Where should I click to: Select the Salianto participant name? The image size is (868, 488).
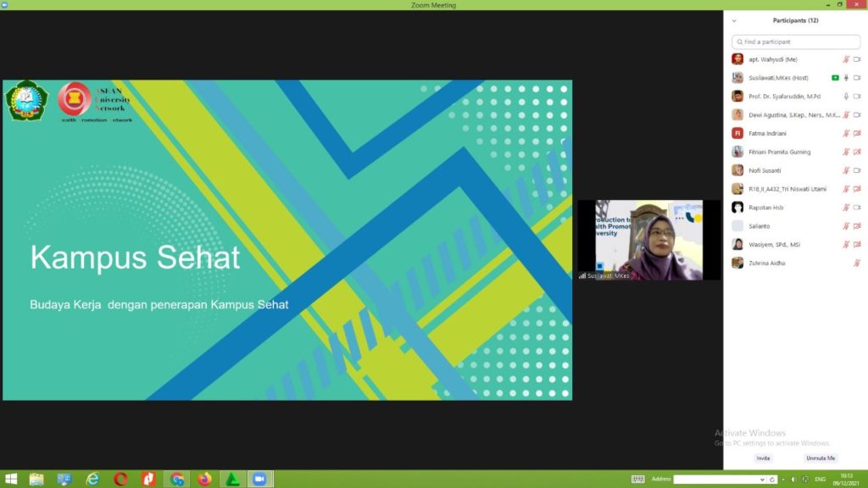(x=759, y=226)
